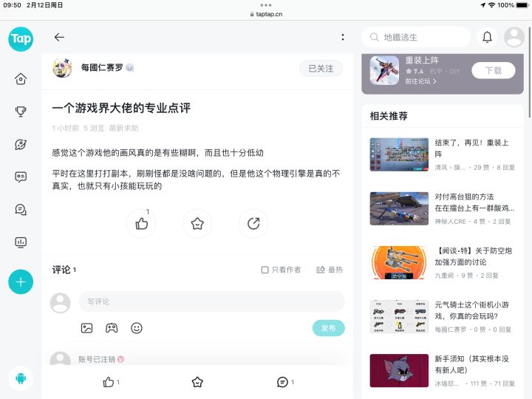This screenshot has width=532, height=399.
Task: Toggle the 只看作者 checkbox
Action: 265,270
